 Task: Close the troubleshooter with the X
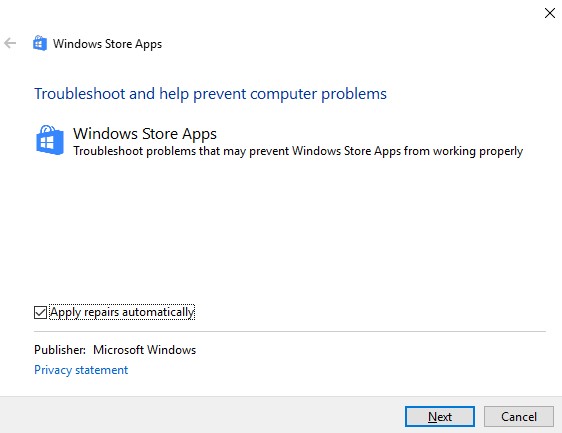tap(549, 13)
